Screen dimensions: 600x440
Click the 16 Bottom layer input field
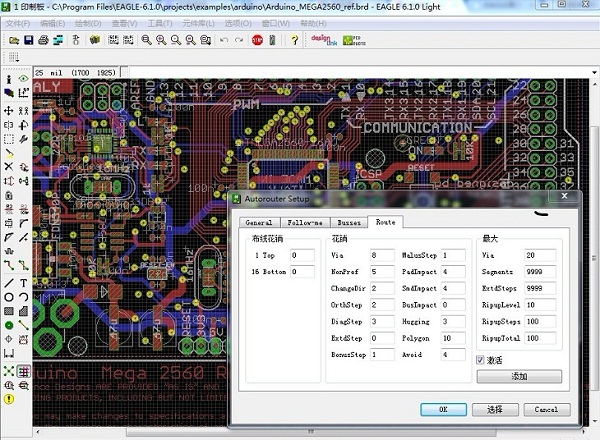pos(302,272)
